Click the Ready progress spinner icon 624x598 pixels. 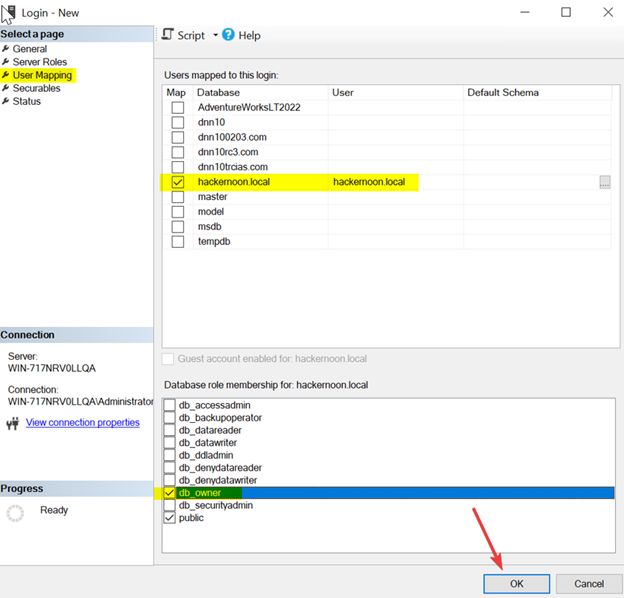15,513
